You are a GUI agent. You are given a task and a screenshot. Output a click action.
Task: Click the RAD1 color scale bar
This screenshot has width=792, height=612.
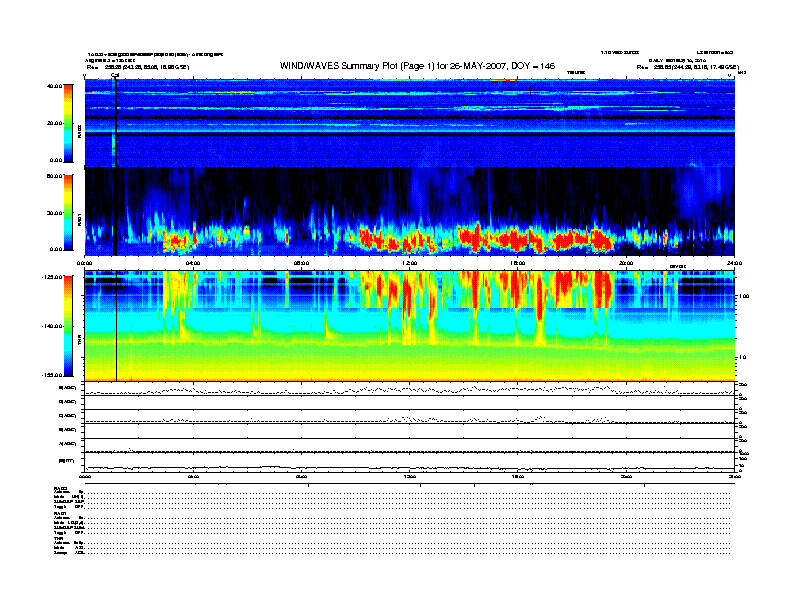pyautogui.click(x=68, y=212)
